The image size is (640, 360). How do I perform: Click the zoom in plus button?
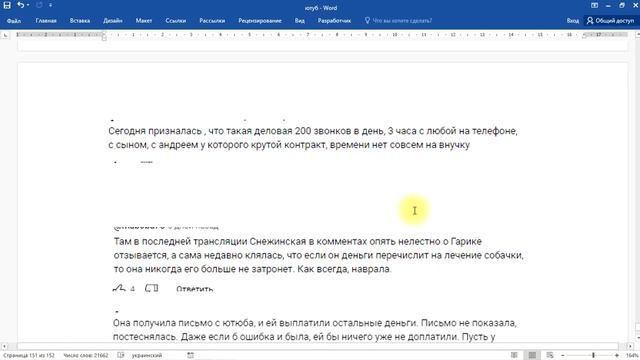(617, 356)
